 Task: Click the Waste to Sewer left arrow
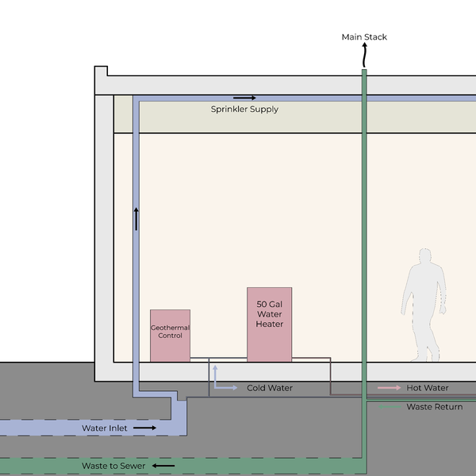click(x=164, y=466)
